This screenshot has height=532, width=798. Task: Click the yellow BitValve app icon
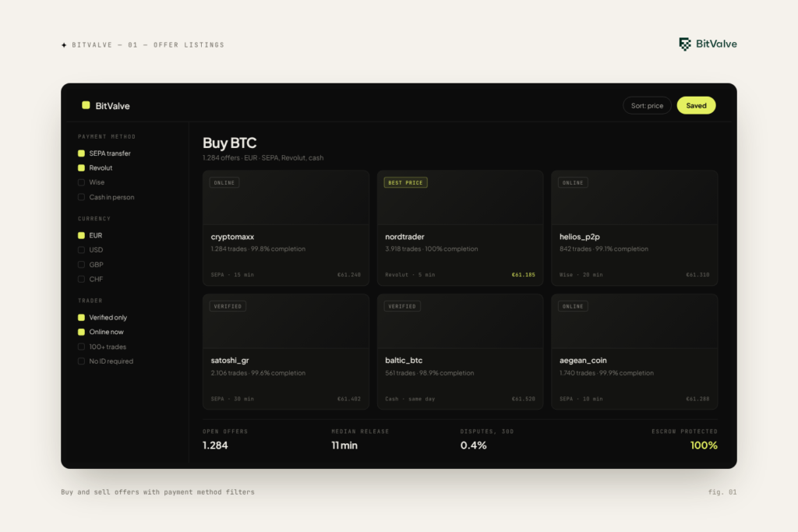coord(86,105)
